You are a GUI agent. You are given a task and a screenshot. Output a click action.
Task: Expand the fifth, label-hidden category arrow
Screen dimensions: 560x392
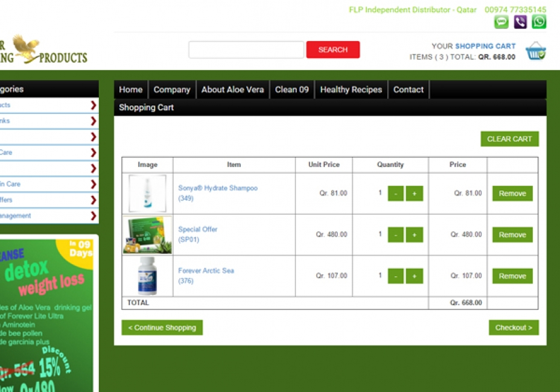94,168
